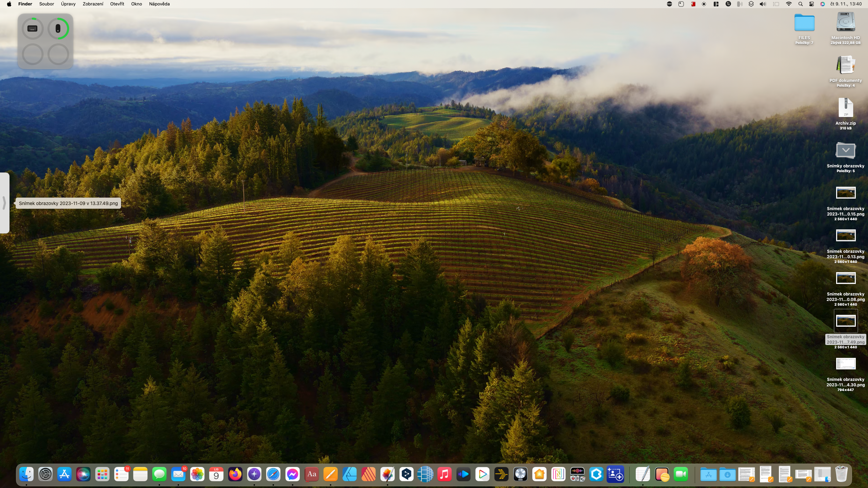Screen dimensions: 868x488
Task: Open Messenger app in the Dock
Action: pos(292,474)
